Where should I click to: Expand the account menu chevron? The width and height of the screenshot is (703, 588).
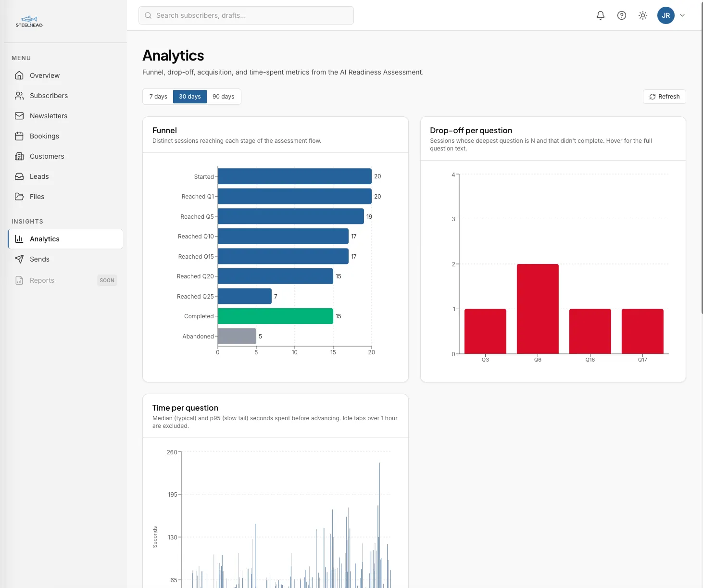tap(682, 15)
